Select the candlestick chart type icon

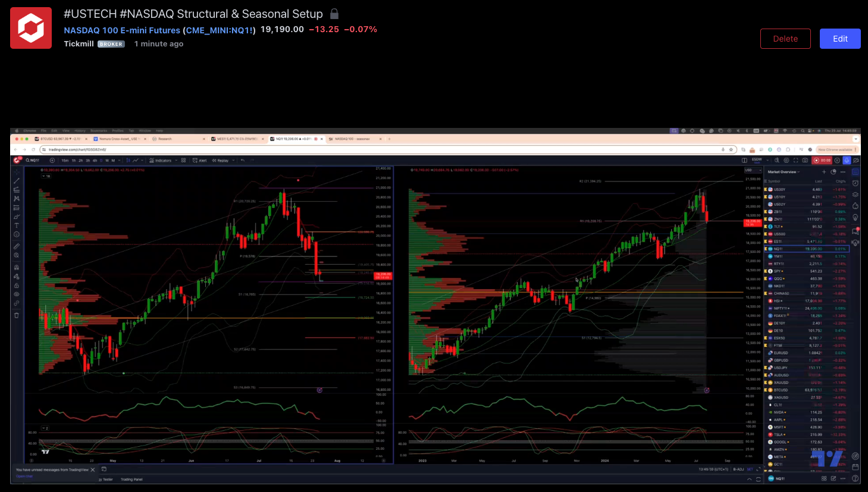pyautogui.click(x=129, y=160)
